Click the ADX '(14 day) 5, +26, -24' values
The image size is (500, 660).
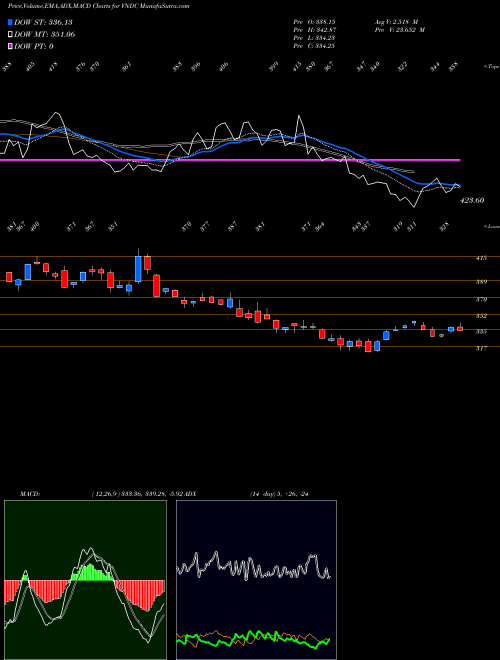coord(279,494)
